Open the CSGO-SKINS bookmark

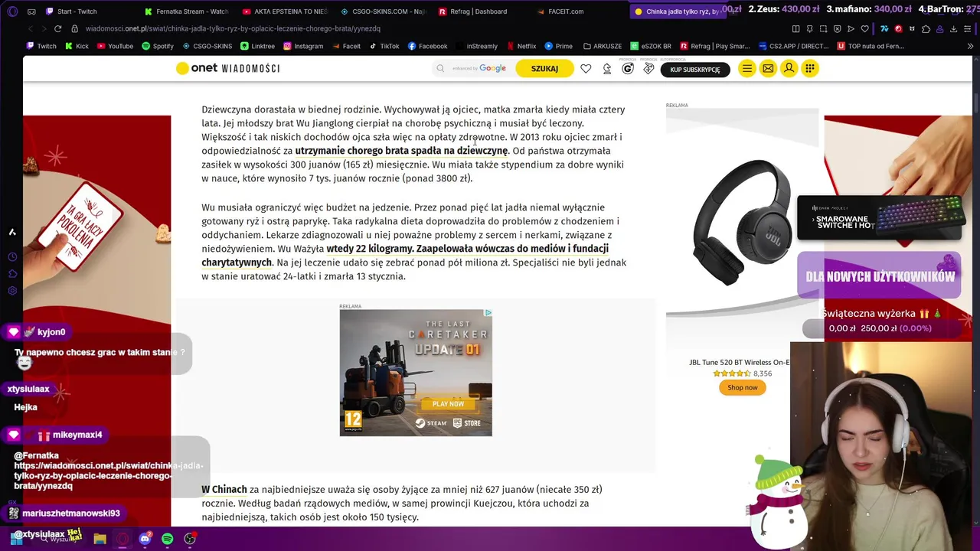tap(207, 46)
